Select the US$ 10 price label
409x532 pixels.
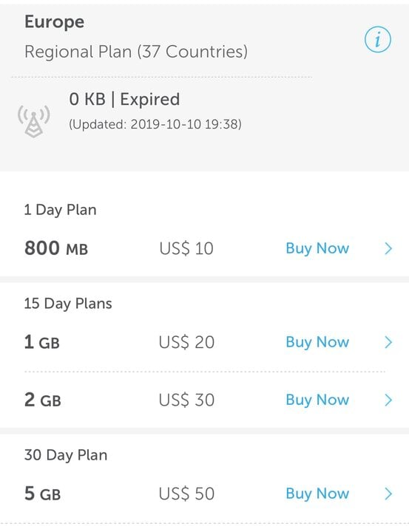[186, 249]
